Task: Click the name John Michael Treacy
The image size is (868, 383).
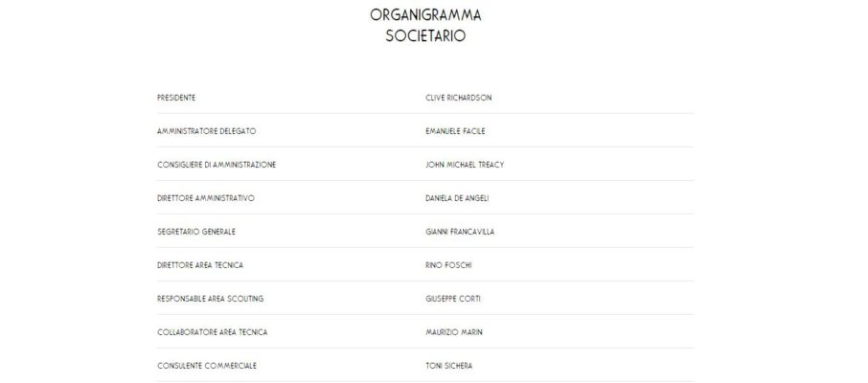Action: 465,165
